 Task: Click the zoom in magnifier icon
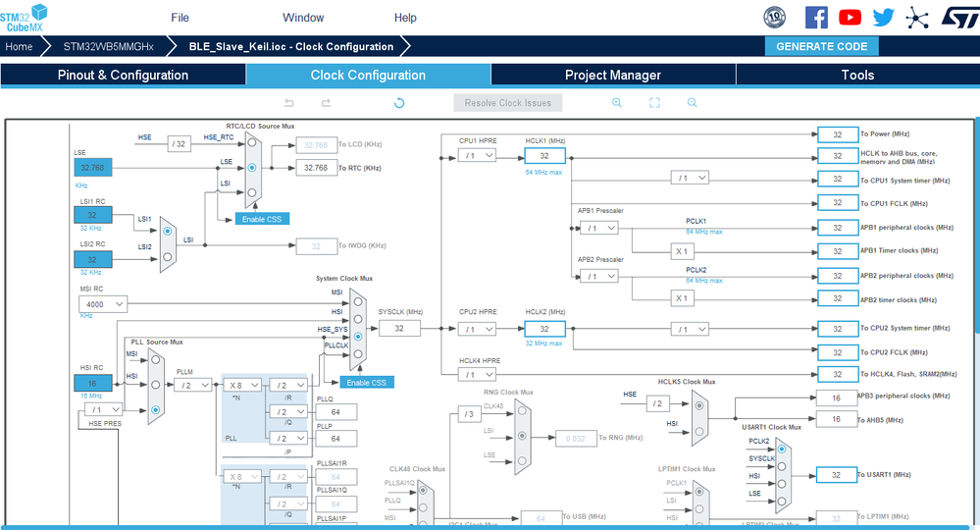click(617, 102)
